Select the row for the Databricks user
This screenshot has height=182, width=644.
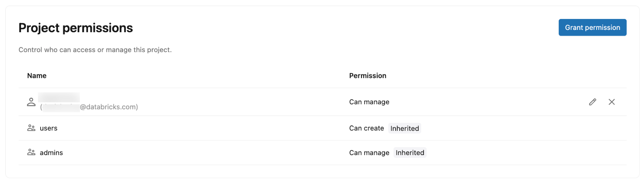click(225, 102)
